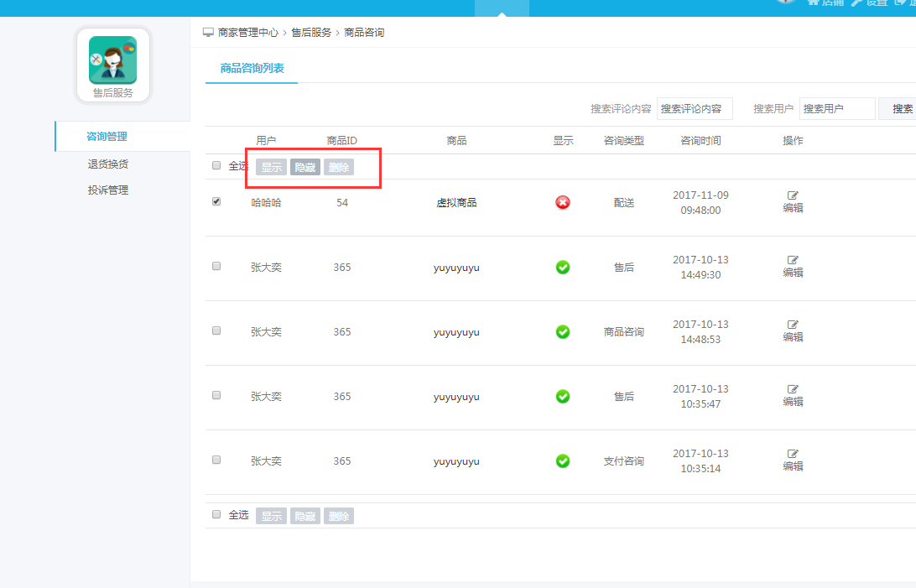Click the 售后服务 headset logo icon
The height and width of the screenshot is (588, 916).
tap(112, 60)
